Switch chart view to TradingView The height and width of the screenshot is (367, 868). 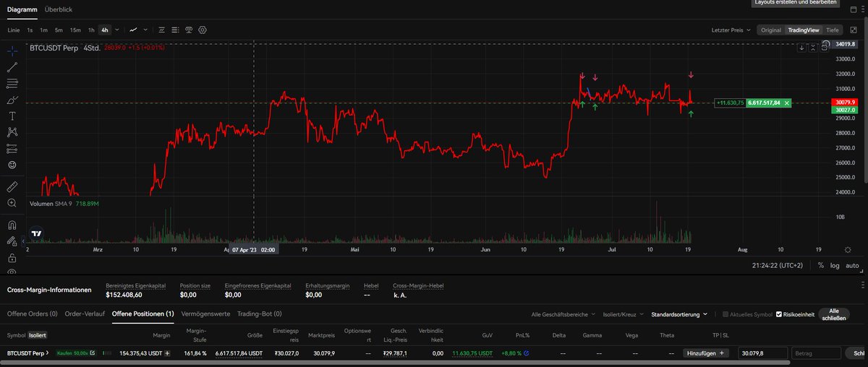[x=803, y=30]
